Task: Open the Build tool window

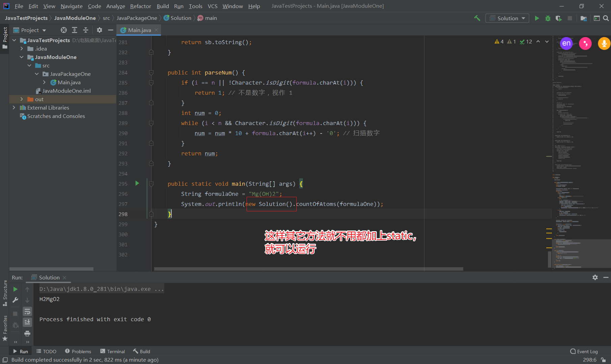Action: [x=141, y=351]
